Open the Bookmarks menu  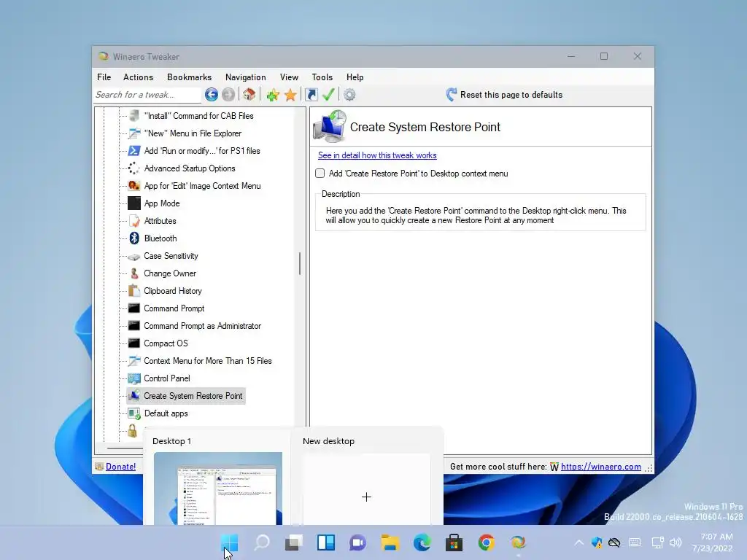pos(189,77)
